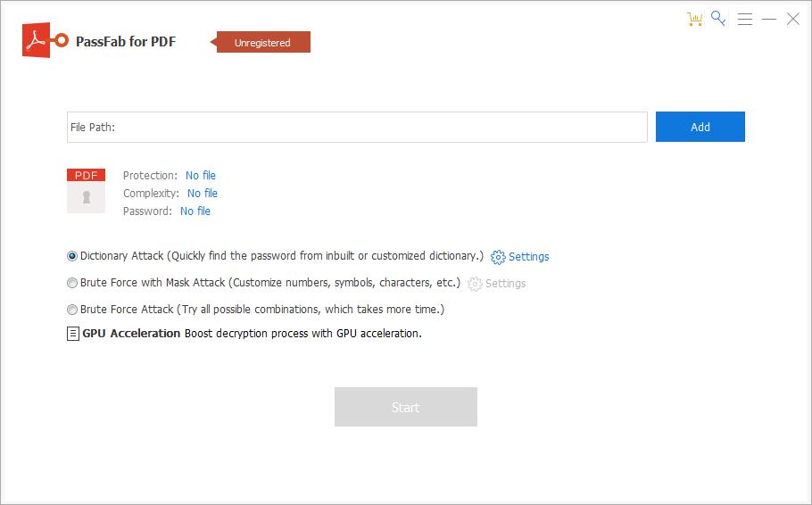The image size is (812, 505).
Task: Select Brute Force with Mask Attack option
Action: click(x=72, y=283)
